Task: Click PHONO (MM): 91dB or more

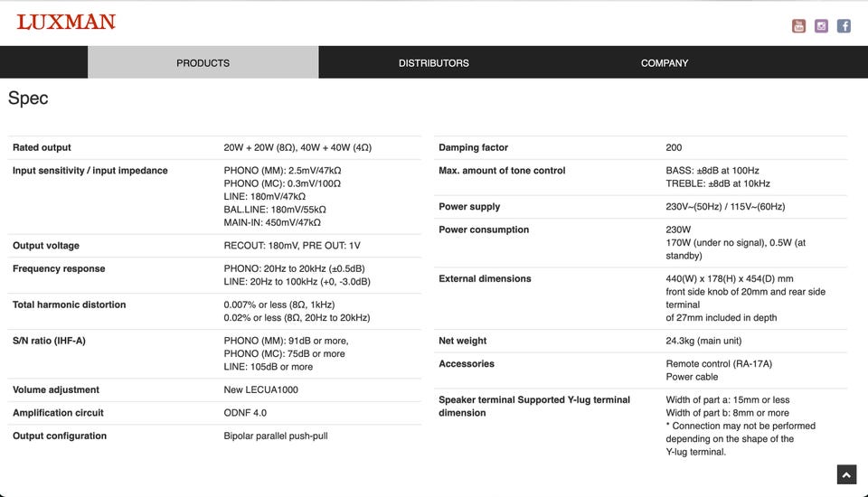Action: [287, 341]
